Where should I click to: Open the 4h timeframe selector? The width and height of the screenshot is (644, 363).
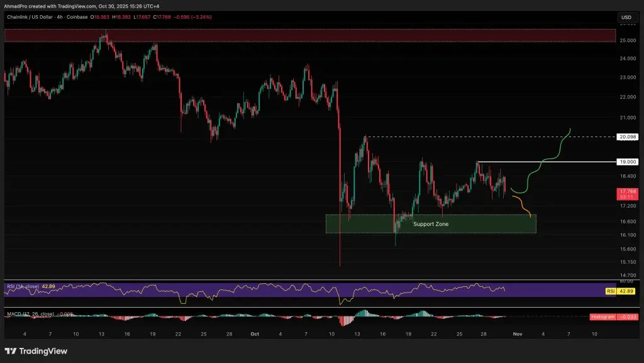(58, 17)
